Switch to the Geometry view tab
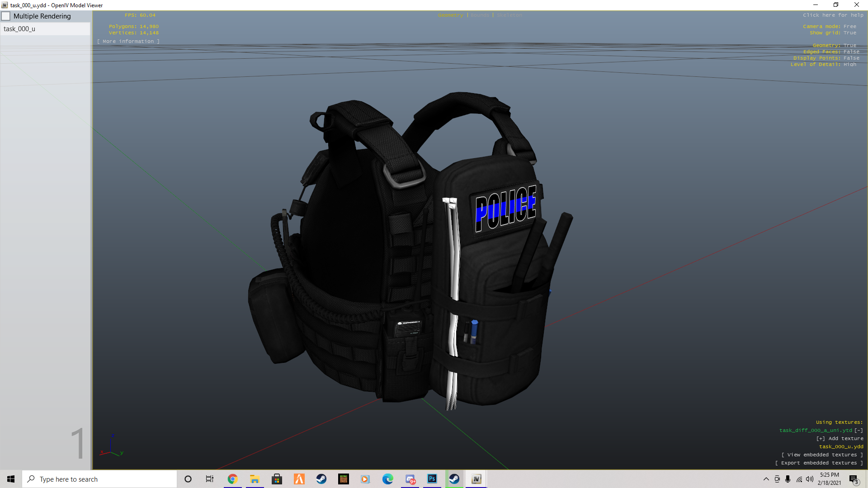 point(450,15)
